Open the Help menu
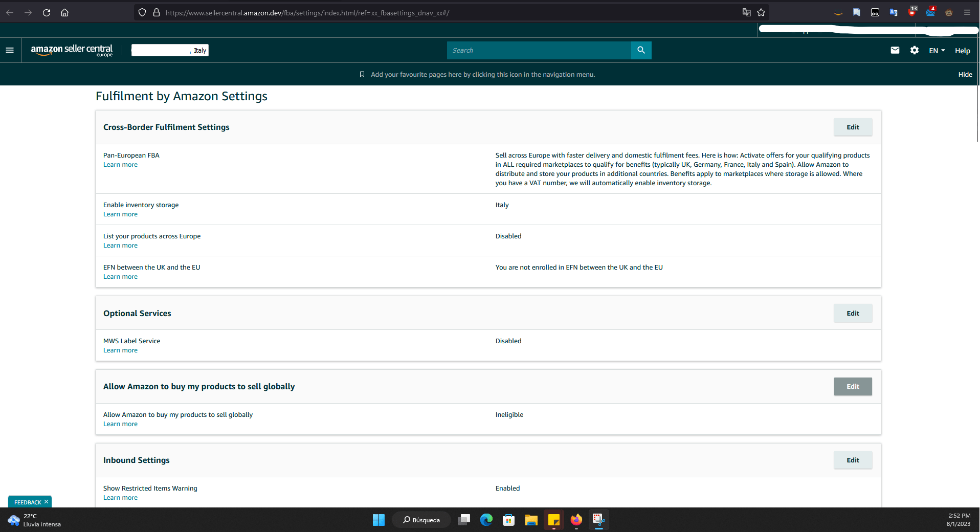Viewport: 980px width, 532px height. (962, 51)
